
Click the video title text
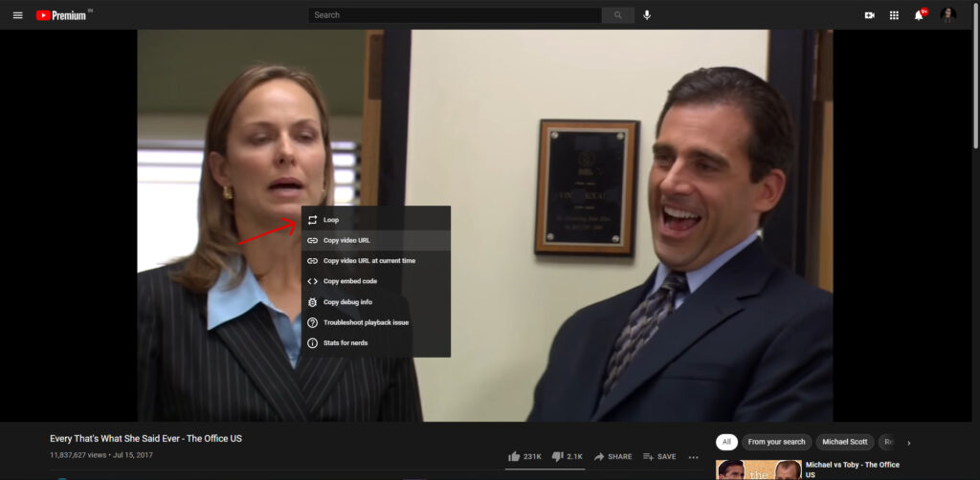145,439
